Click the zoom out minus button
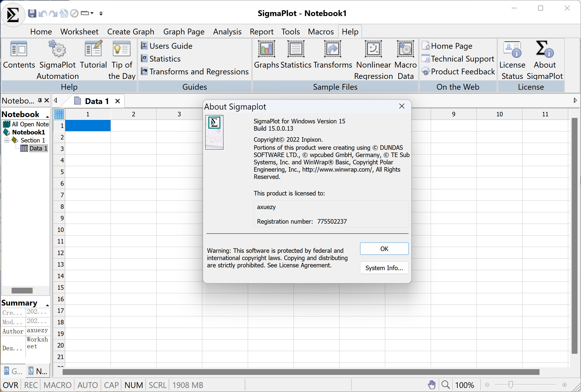 (x=487, y=385)
